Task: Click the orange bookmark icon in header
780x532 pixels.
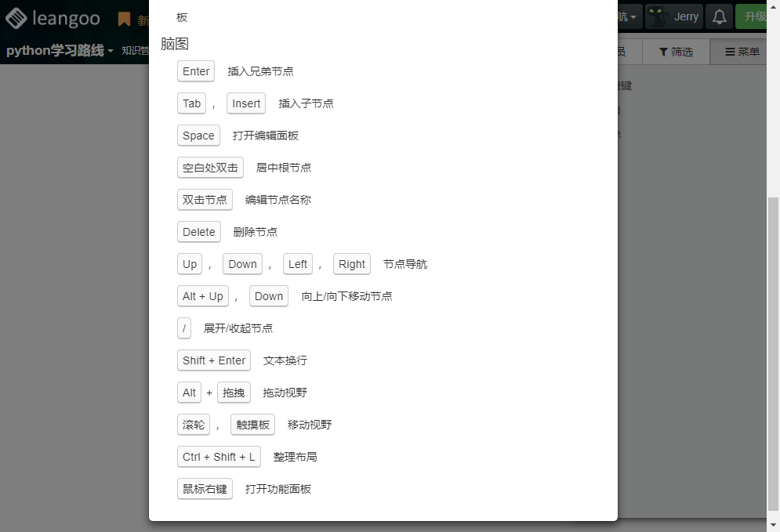Action: [124, 20]
